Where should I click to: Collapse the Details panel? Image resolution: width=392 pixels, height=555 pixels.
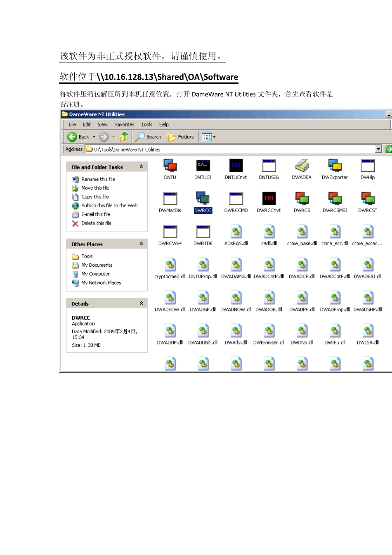tap(141, 304)
